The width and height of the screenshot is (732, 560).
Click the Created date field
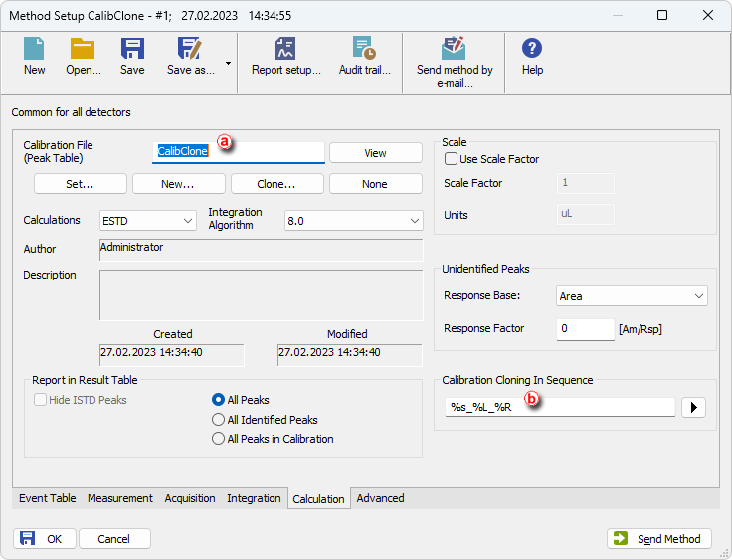(x=171, y=355)
